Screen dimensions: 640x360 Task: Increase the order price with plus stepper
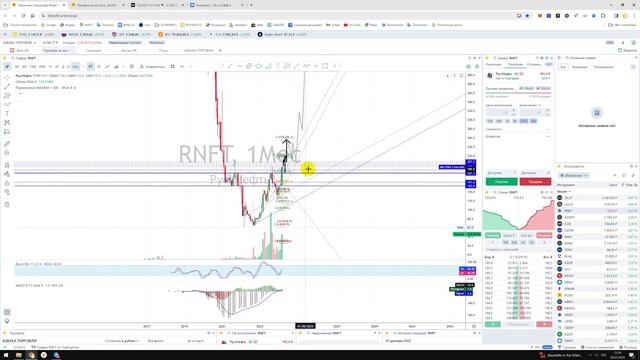[513, 110]
